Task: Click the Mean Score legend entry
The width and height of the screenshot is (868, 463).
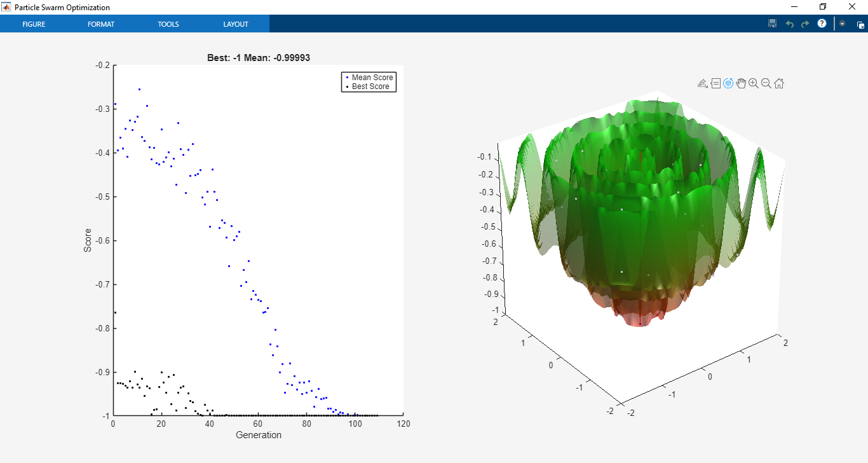Action: tap(369, 78)
